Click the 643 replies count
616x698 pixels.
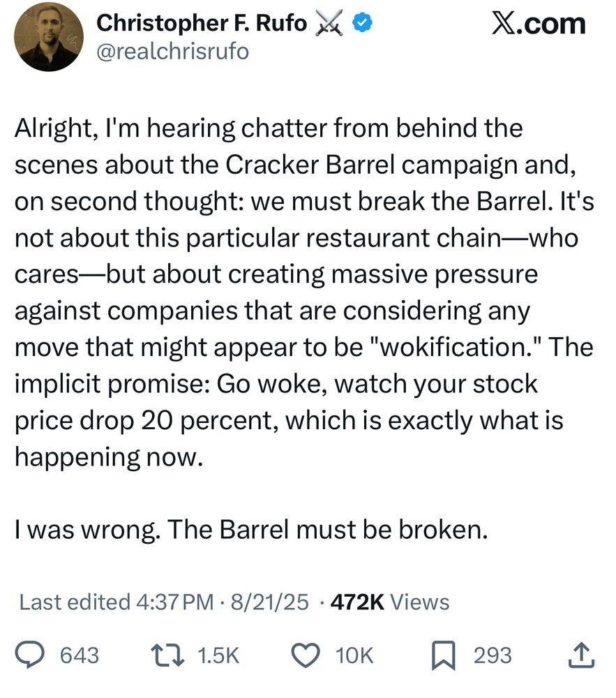(79, 655)
